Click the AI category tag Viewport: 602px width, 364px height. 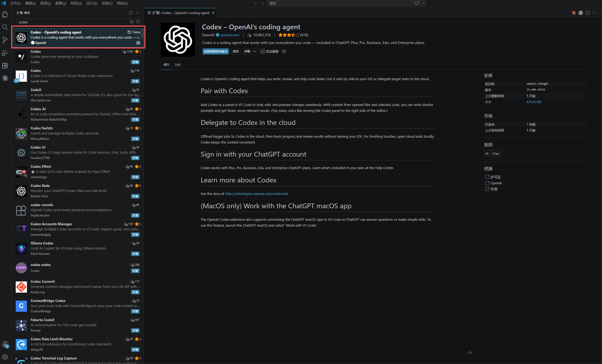(x=487, y=153)
